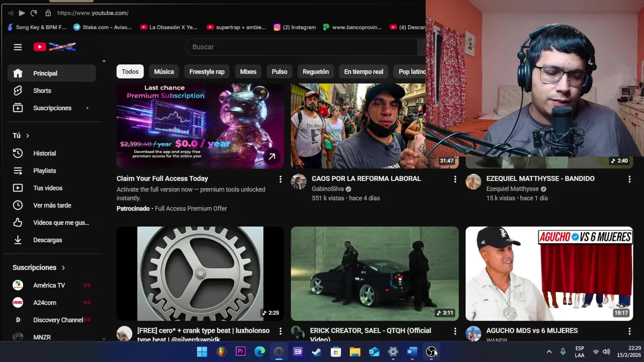This screenshot has width=644, height=362.
Task: Open the La Obsesión X Ye bookmark
Action: point(169,27)
